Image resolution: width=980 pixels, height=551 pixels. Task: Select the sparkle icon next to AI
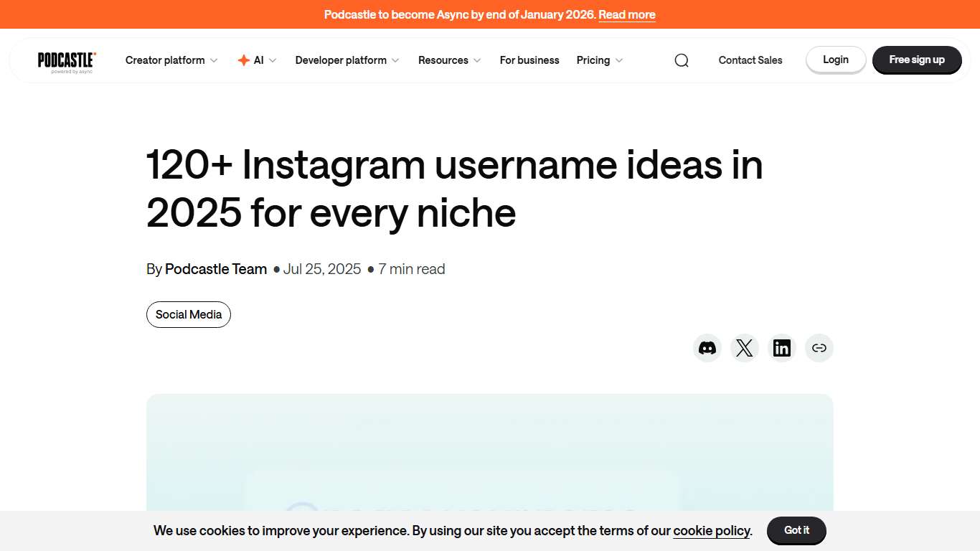click(x=243, y=60)
